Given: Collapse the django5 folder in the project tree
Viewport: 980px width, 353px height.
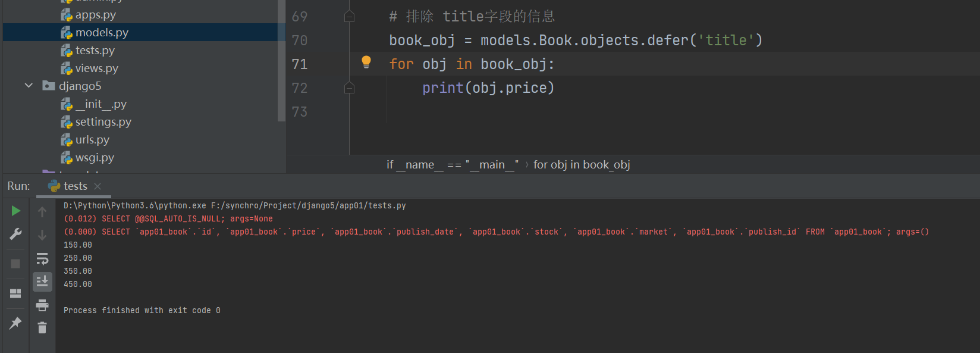Looking at the screenshot, I should click(x=29, y=86).
